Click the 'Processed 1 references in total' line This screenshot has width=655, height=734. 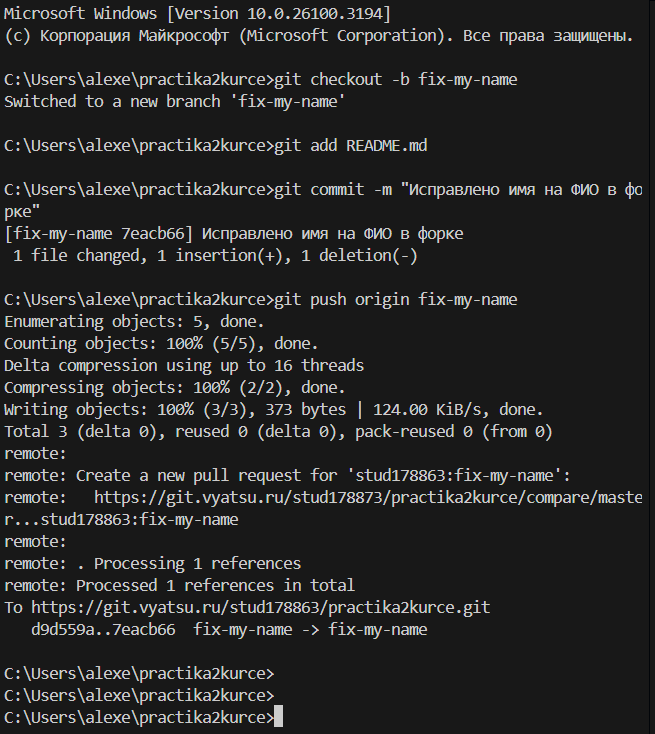coord(215,585)
